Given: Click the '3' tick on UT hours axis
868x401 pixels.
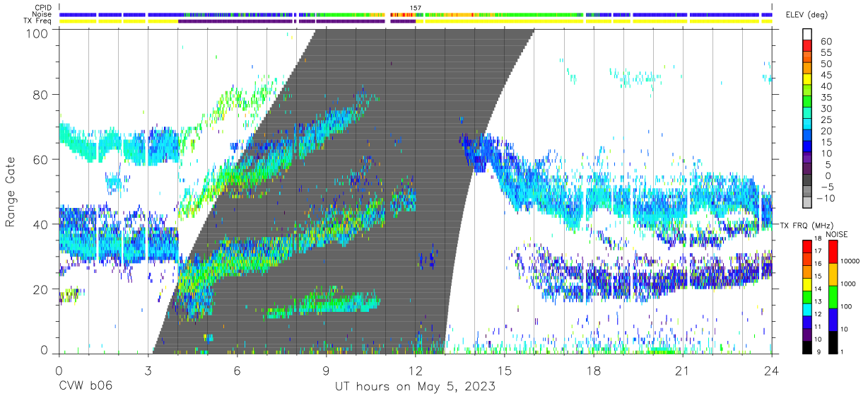Looking at the screenshot, I should point(148,370).
